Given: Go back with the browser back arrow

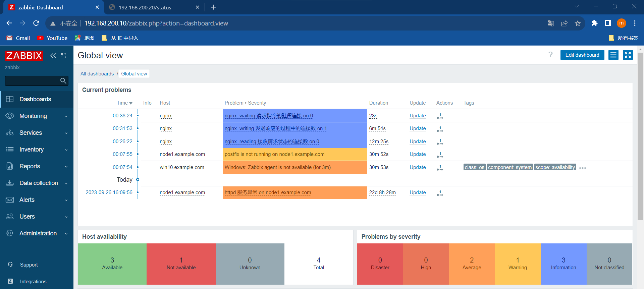Looking at the screenshot, I should (9, 23).
